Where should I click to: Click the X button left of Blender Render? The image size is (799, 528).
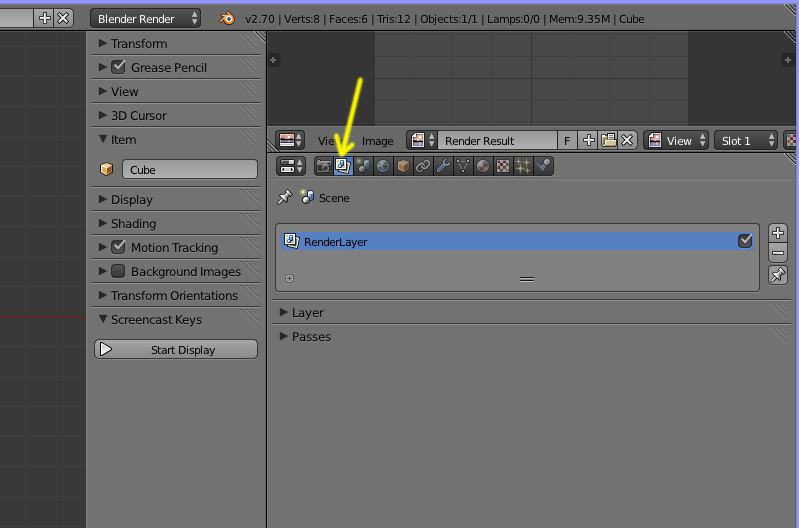click(x=63, y=18)
